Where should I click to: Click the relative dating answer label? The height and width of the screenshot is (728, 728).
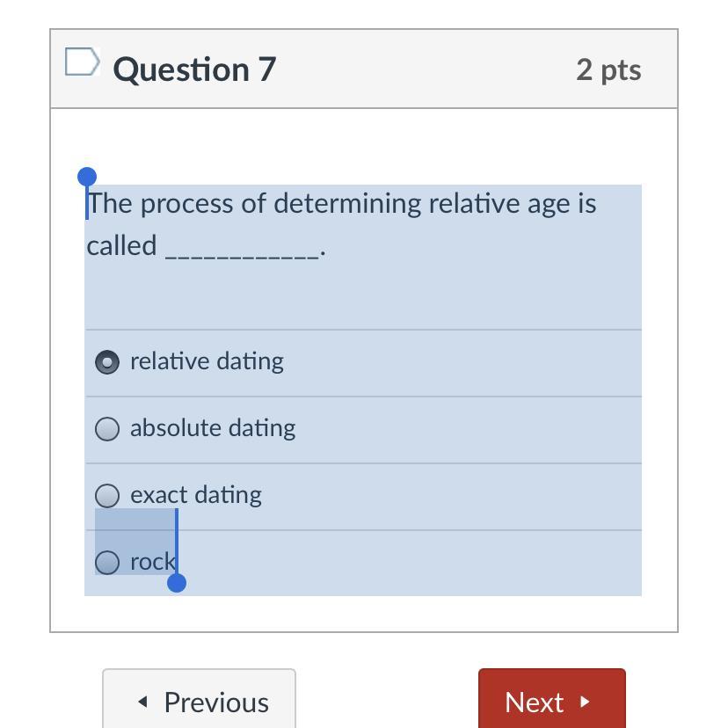pos(207,361)
